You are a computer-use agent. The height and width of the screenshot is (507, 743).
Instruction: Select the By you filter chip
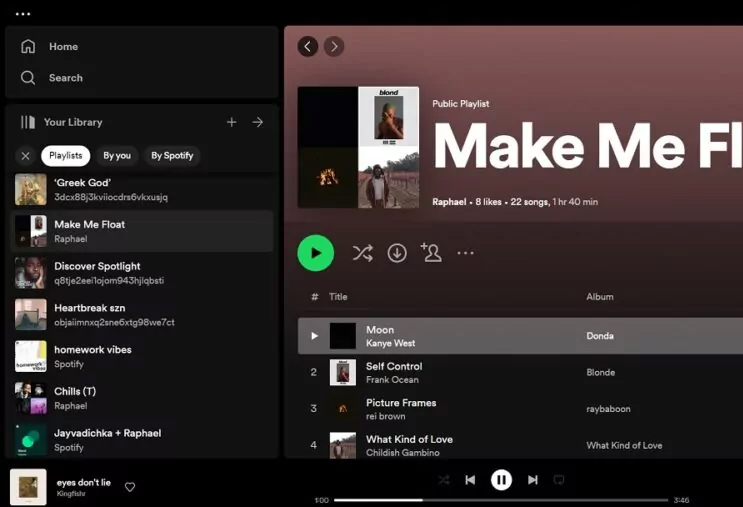pos(117,156)
